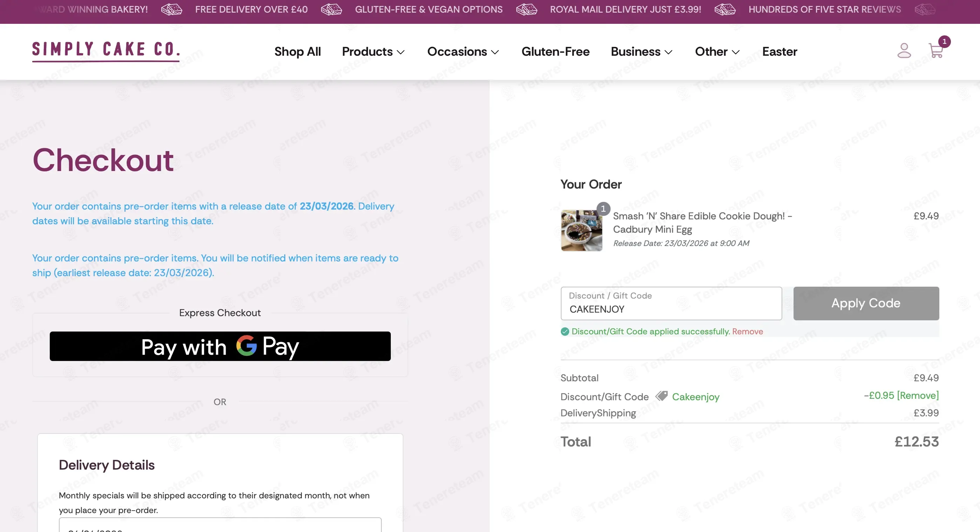Click the green success checkmark icon
Viewport: 980px width, 532px height.
click(x=565, y=332)
